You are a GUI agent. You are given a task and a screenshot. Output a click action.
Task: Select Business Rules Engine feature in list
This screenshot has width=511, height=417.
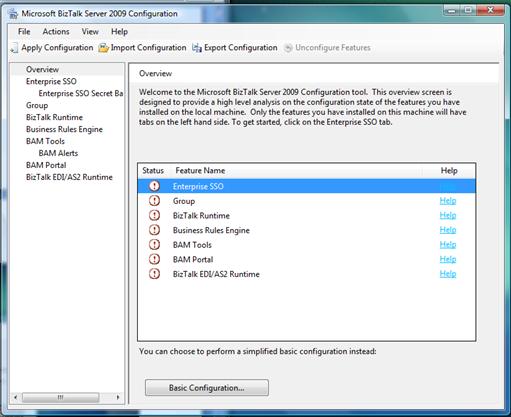point(211,230)
